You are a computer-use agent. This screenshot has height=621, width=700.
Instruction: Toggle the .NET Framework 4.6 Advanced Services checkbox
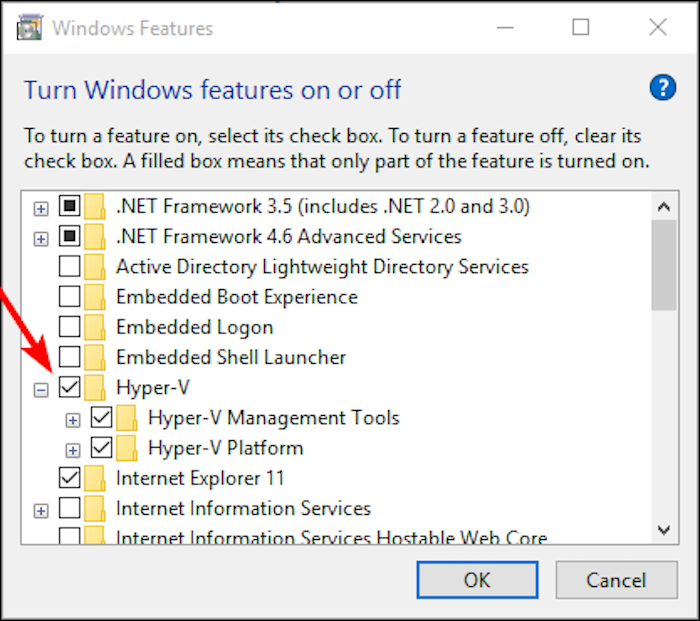69,236
